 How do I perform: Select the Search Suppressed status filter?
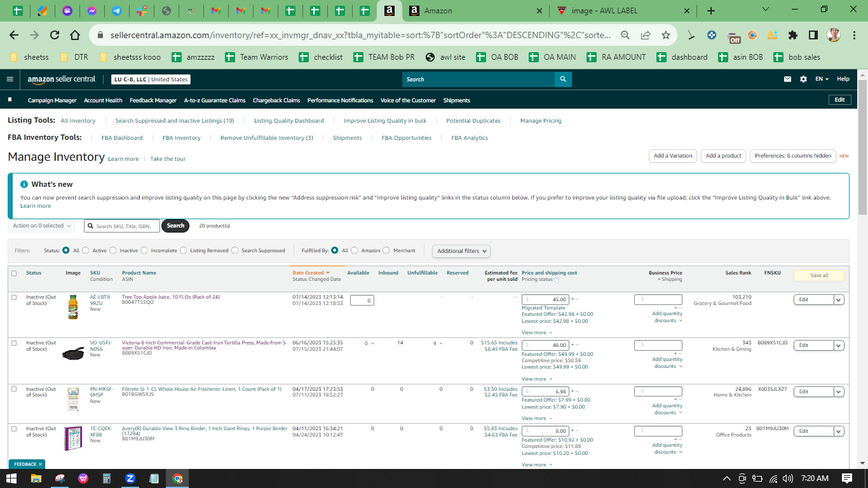tap(235, 250)
